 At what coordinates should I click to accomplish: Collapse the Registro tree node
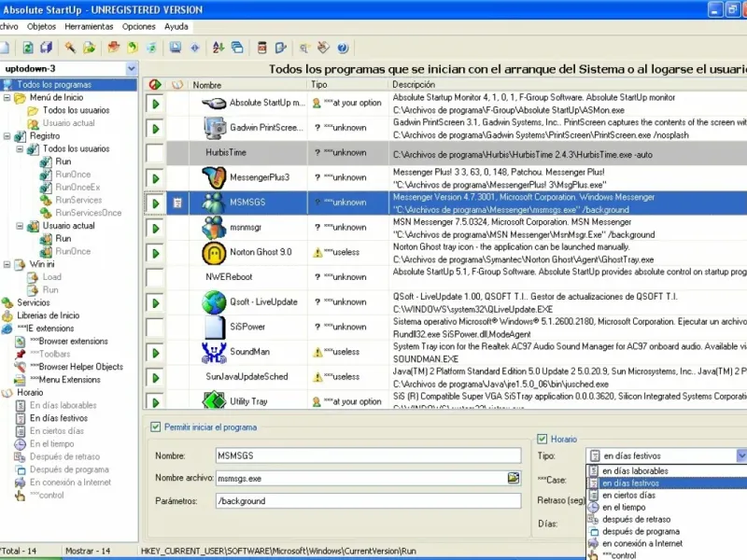pos(7,136)
